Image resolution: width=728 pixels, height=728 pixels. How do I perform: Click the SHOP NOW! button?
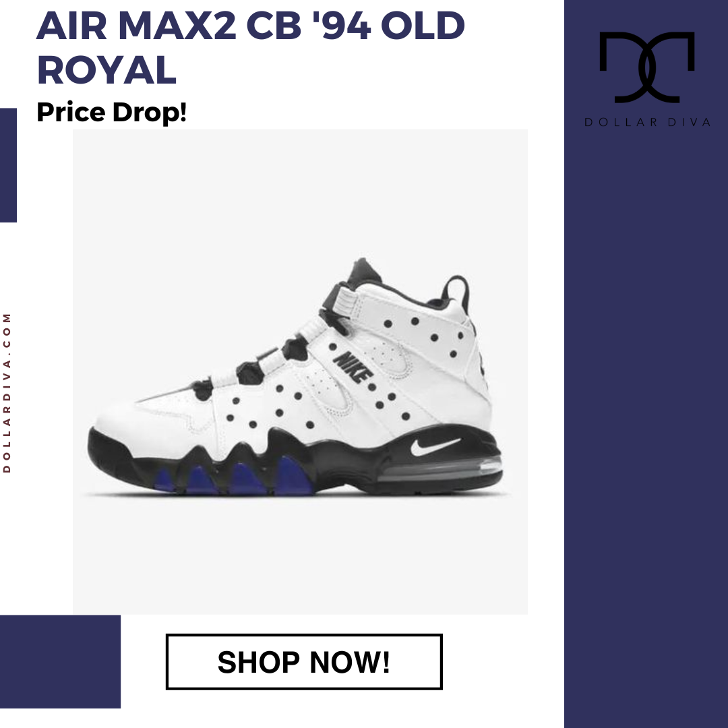coord(304,662)
